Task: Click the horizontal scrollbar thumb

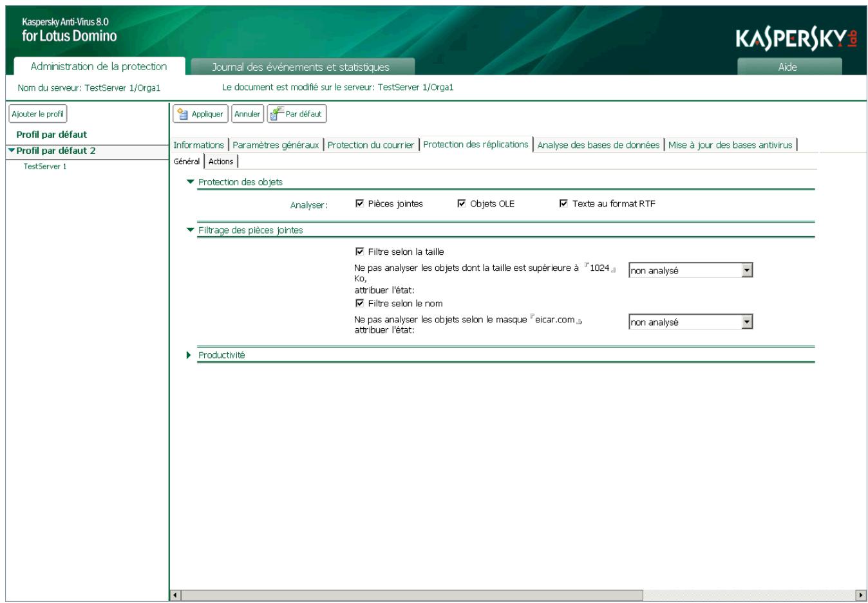Action: (412, 595)
